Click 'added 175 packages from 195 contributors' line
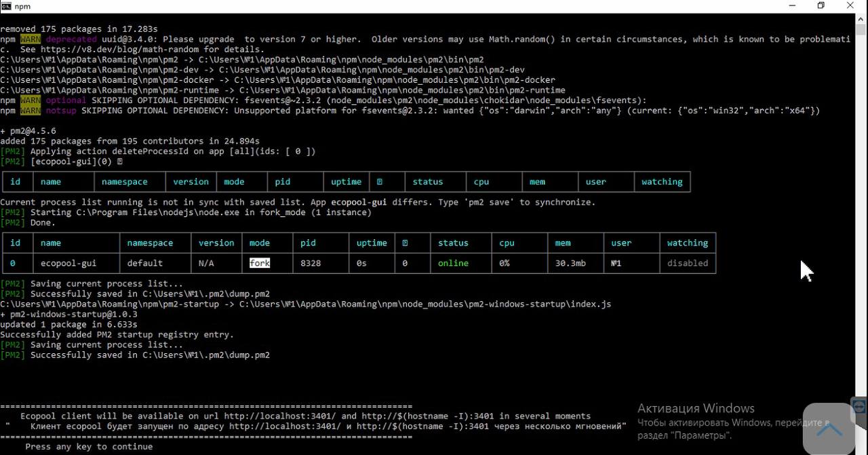 130,141
